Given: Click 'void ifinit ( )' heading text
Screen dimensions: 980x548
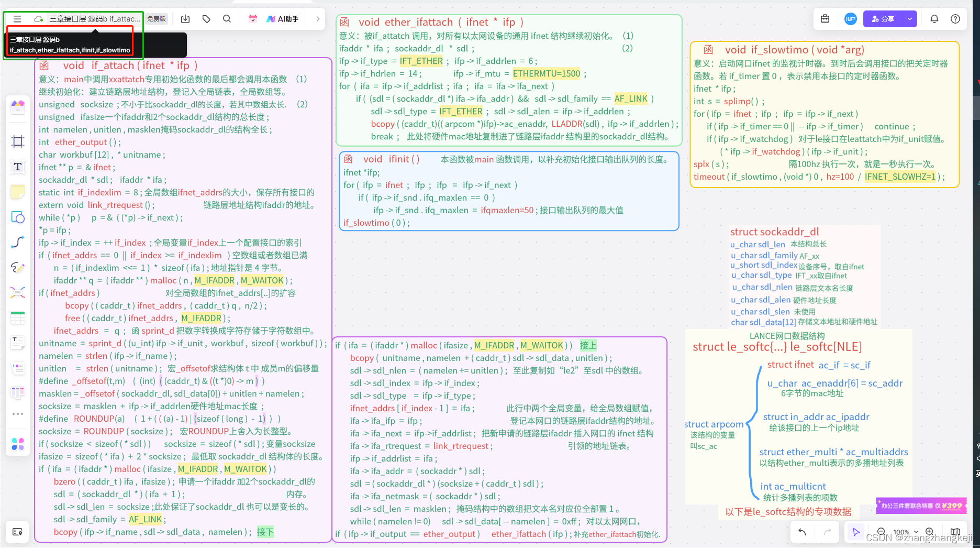Looking at the screenshot, I should click(391, 159).
